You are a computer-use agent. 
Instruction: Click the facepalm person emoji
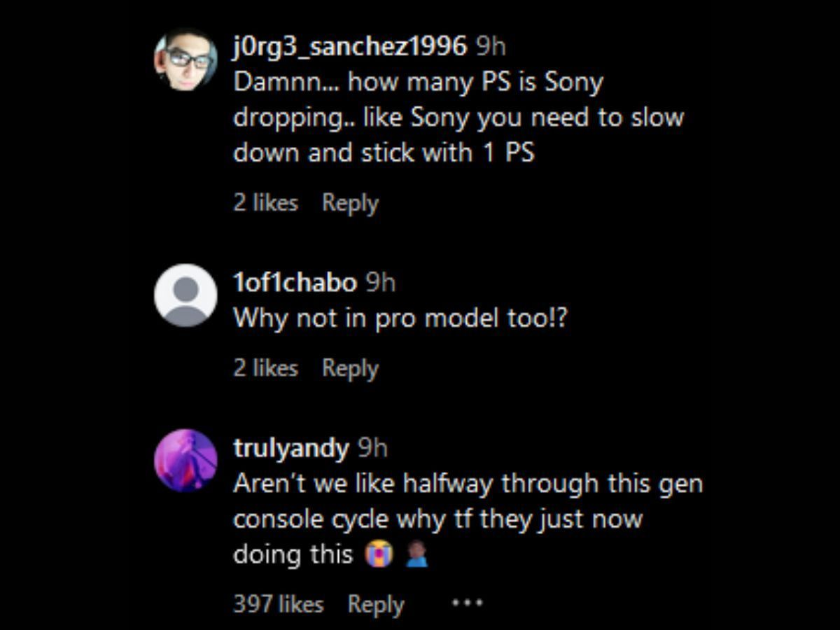click(x=416, y=556)
